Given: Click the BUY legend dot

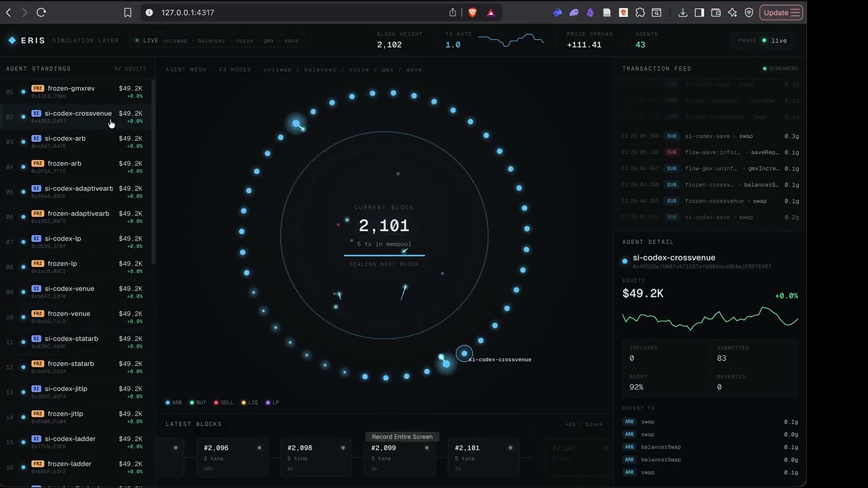Looking at the screenshot, I should [x=192, y=403].
